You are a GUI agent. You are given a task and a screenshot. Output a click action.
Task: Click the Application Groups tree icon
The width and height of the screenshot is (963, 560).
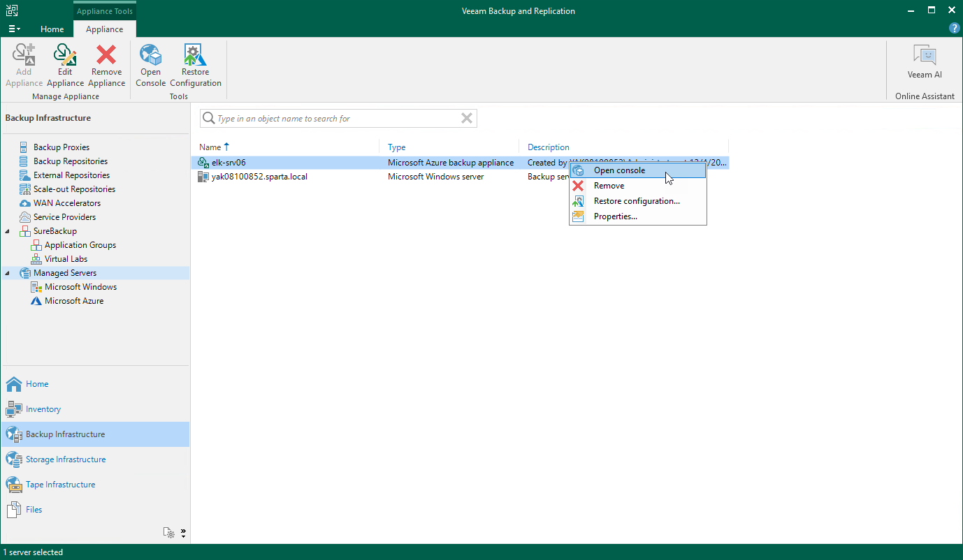point(36,245)
